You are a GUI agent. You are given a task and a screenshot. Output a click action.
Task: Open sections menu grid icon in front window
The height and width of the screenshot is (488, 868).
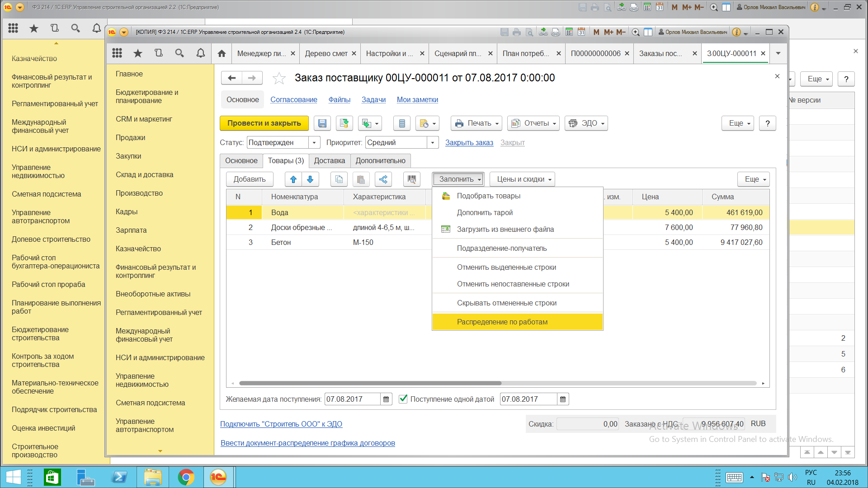click(117, 53)
